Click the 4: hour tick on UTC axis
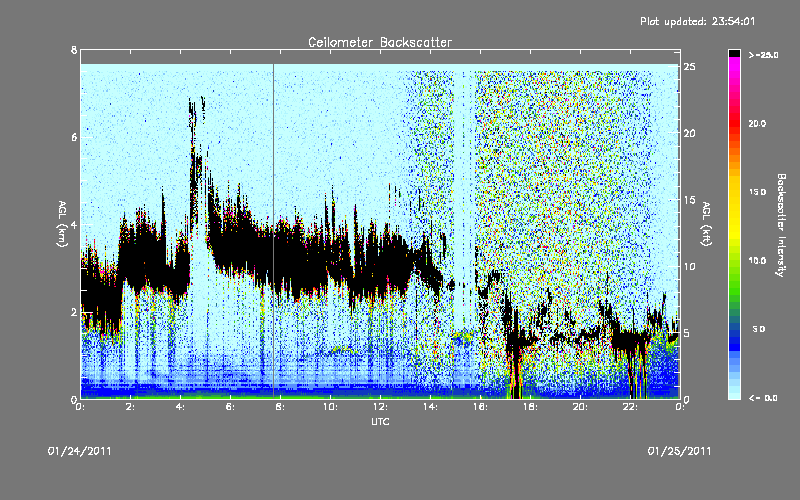800x500 pixels. point(181,407)
